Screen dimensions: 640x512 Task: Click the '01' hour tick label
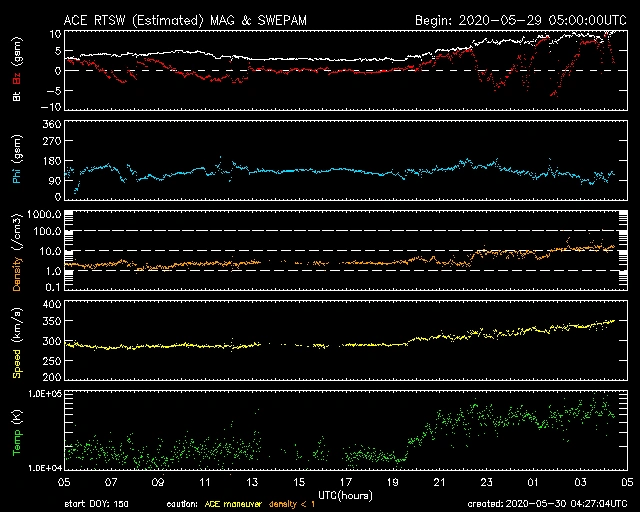click(533, 482)
